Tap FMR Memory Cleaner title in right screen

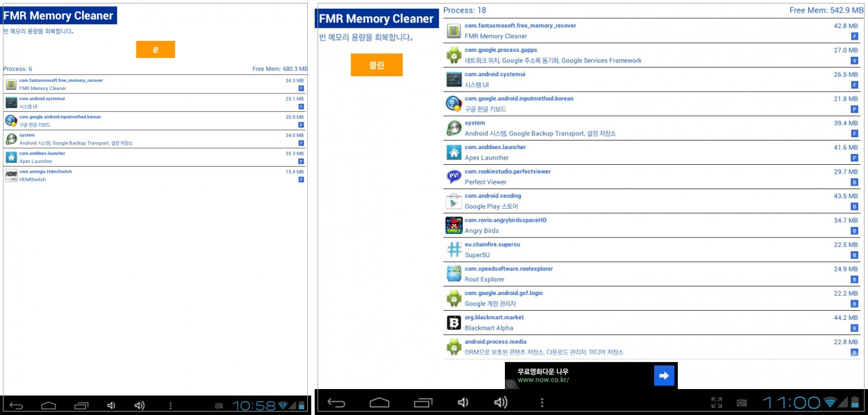coord(376,18)
